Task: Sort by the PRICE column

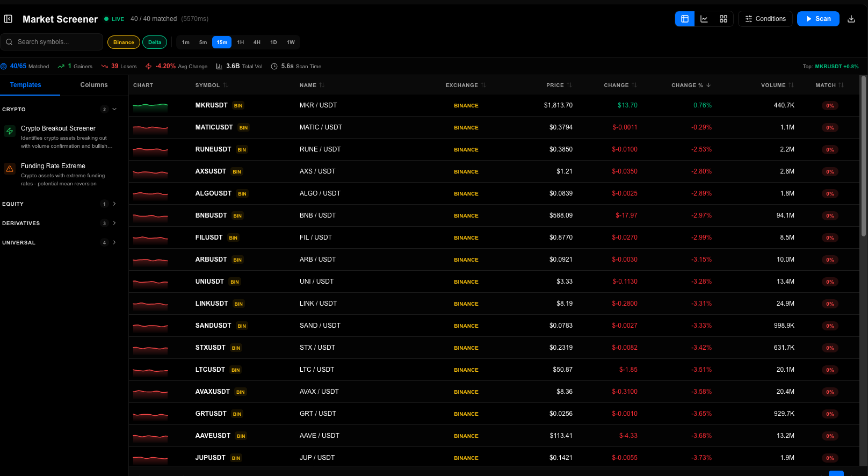Action: pos(559,85)
